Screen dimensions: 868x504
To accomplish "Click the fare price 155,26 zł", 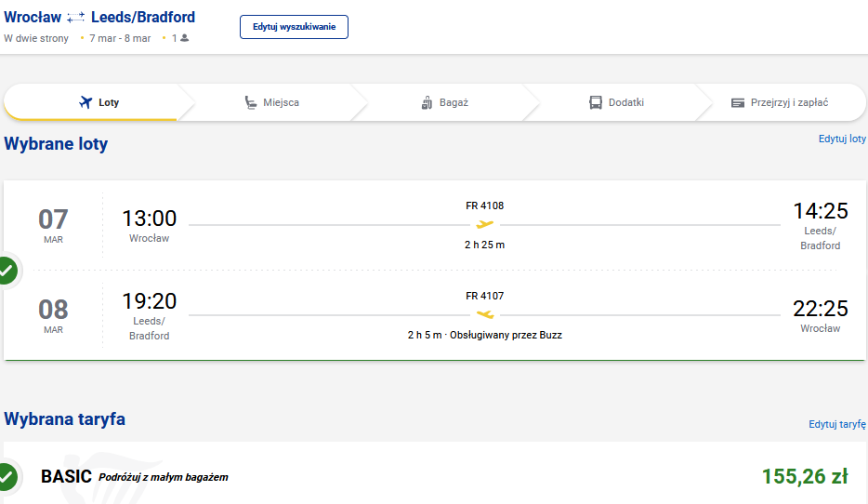I will coord(805,476).
